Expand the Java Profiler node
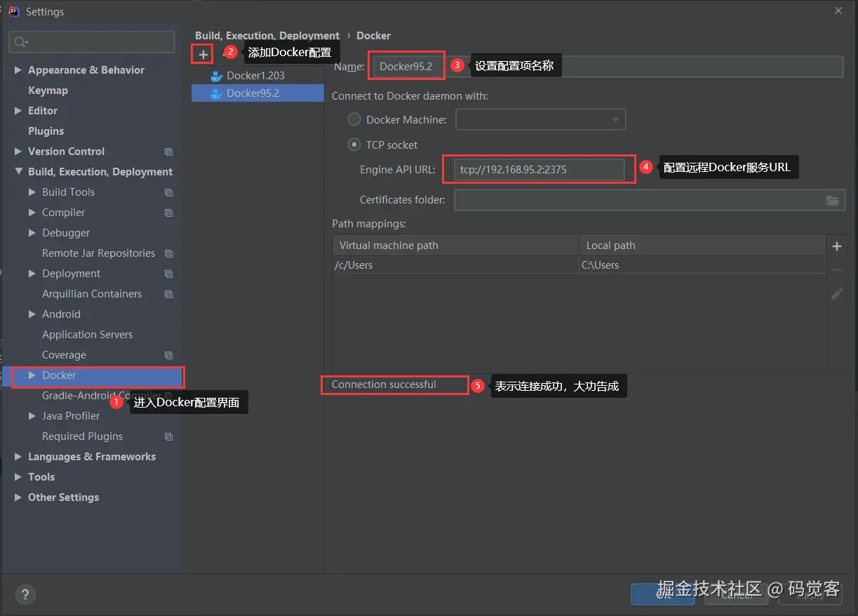 click(32, 416)
